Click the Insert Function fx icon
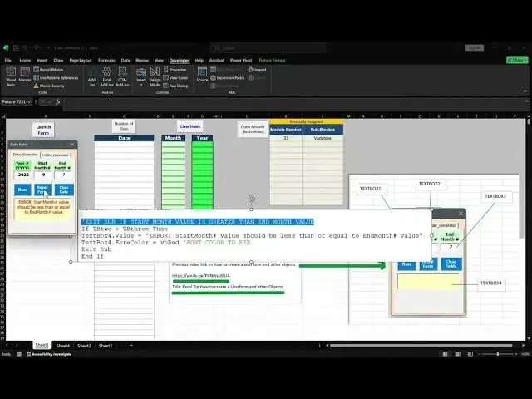Screen dimensions: 532x399 58,101
